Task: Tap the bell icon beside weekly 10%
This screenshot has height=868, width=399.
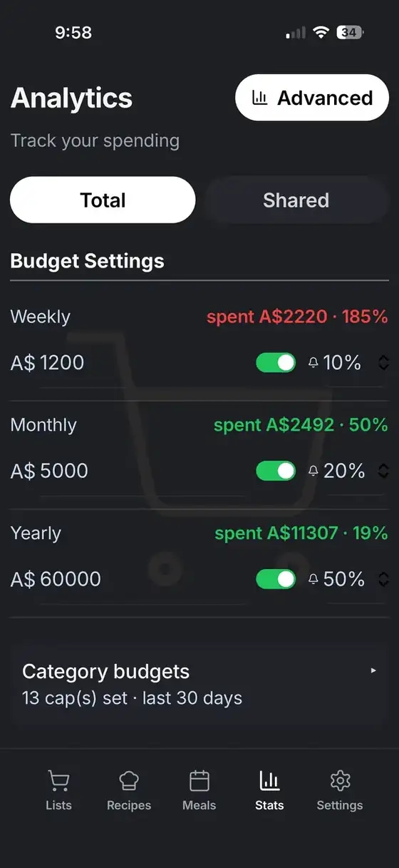Action: pos(313,363)
